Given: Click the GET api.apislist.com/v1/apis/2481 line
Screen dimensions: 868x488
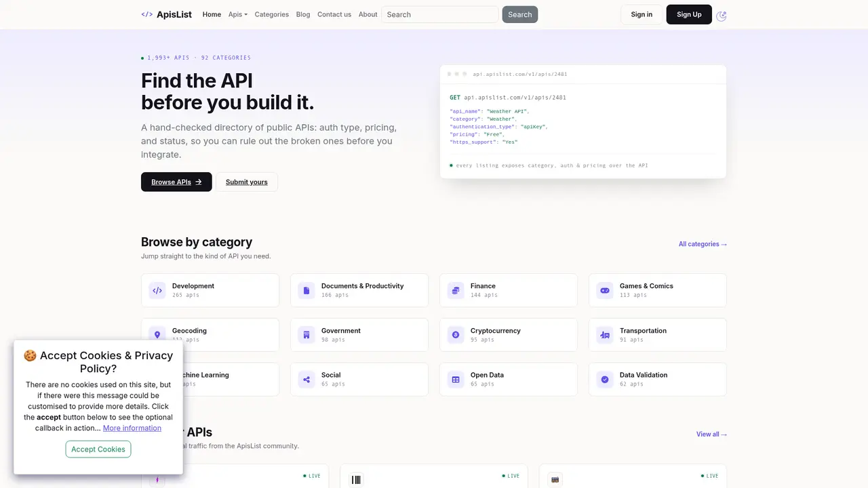Looking at the screenshot, I should [x=508, y=98].
